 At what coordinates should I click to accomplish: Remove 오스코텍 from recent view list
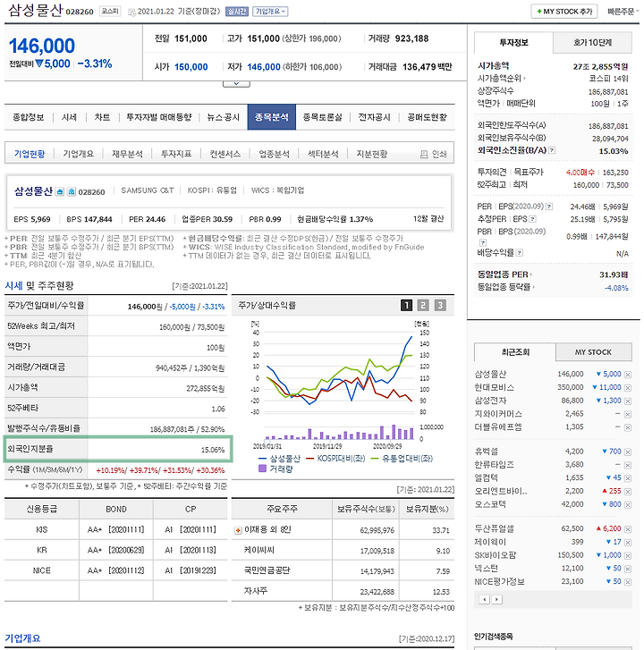tap(627, 505)
